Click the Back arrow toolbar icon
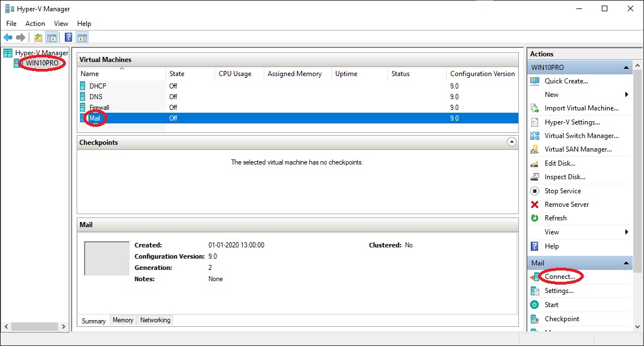Image resolution: width=644 pixels, height=346 pixels. coord(8,38)
